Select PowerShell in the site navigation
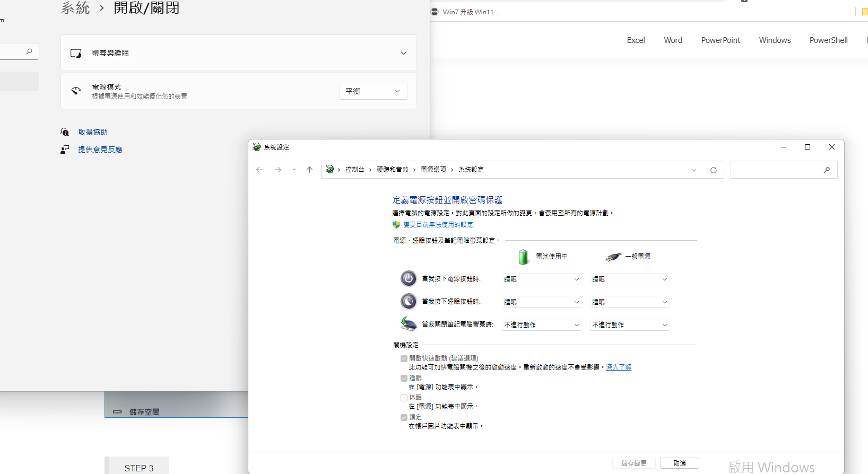 tap(828, 40)
